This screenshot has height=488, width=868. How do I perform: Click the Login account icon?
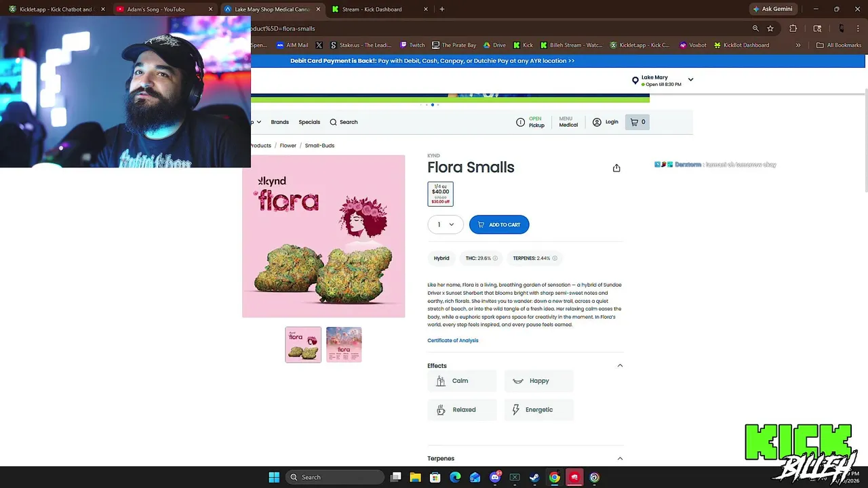[597, 122]
